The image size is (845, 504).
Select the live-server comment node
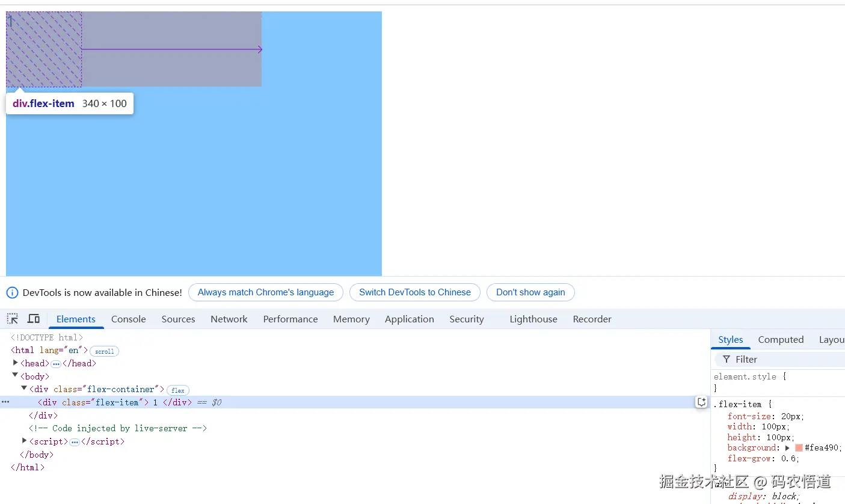[118, 428]
